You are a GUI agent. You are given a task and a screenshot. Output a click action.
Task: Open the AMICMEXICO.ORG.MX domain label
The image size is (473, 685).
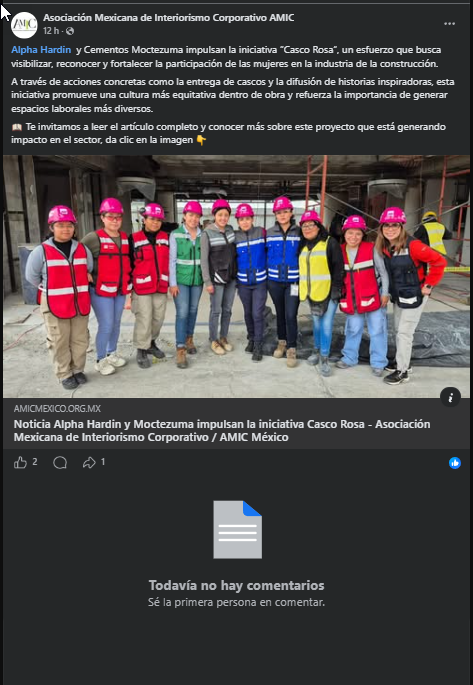coord(57,409)
